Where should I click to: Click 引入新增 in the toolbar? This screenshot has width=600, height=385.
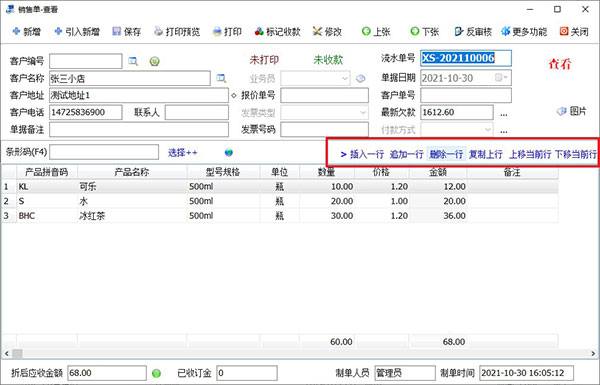[77, 31]
